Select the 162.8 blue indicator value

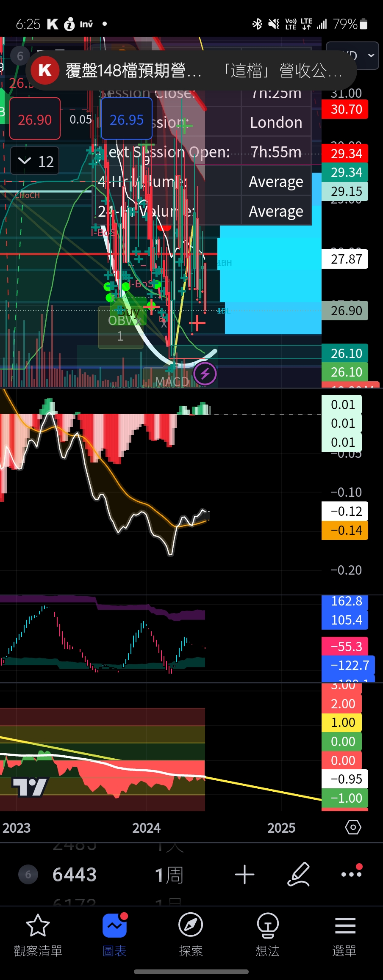[x=345, y=601]
